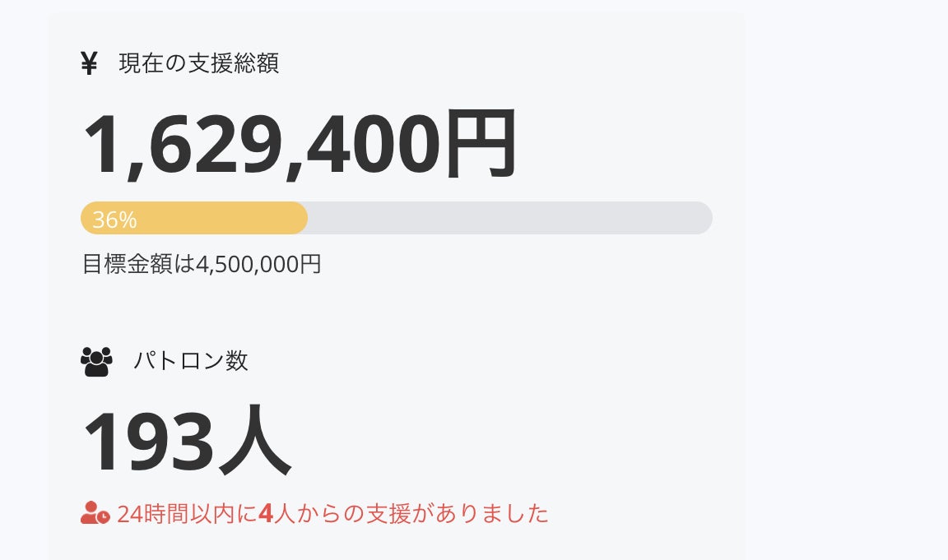Click the yen currency icon
The width and height of the screenshot is (948, 560).
point(89,63)
